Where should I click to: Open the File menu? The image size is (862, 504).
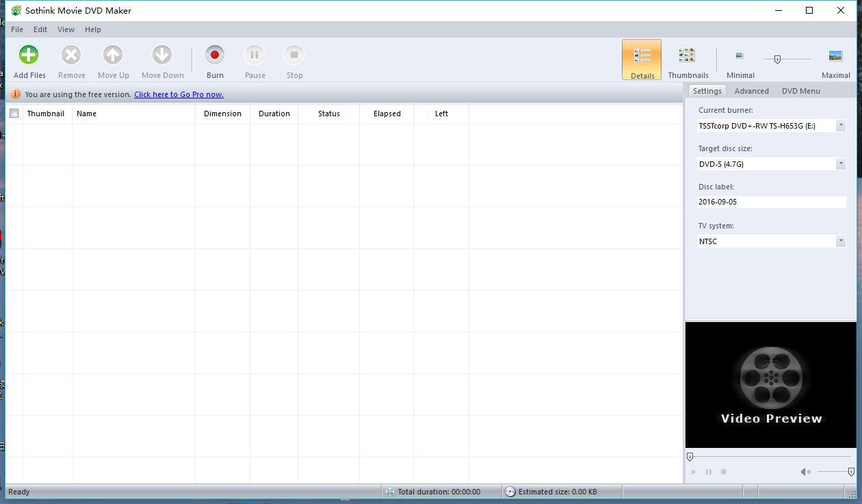tap(17, 29)
